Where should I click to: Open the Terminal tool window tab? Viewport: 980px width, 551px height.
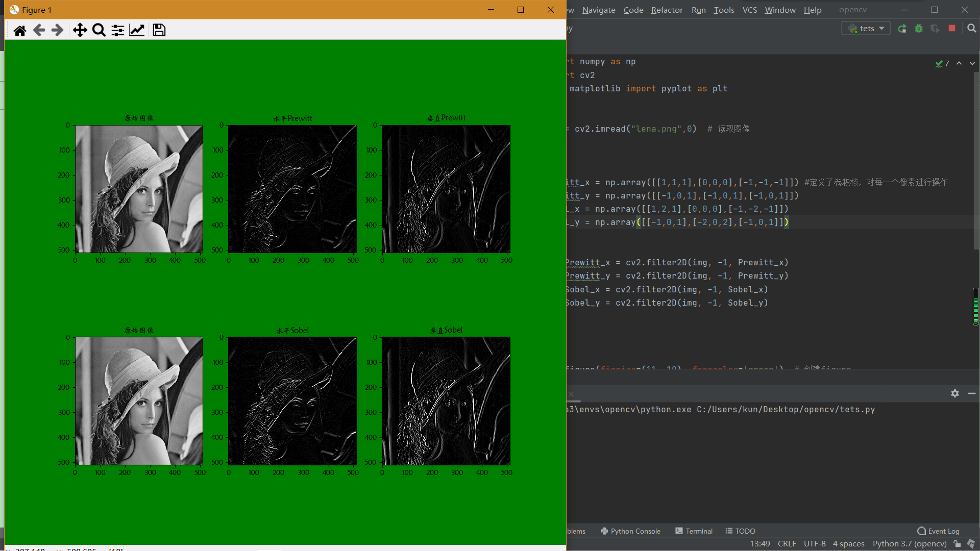click(694, 531)
